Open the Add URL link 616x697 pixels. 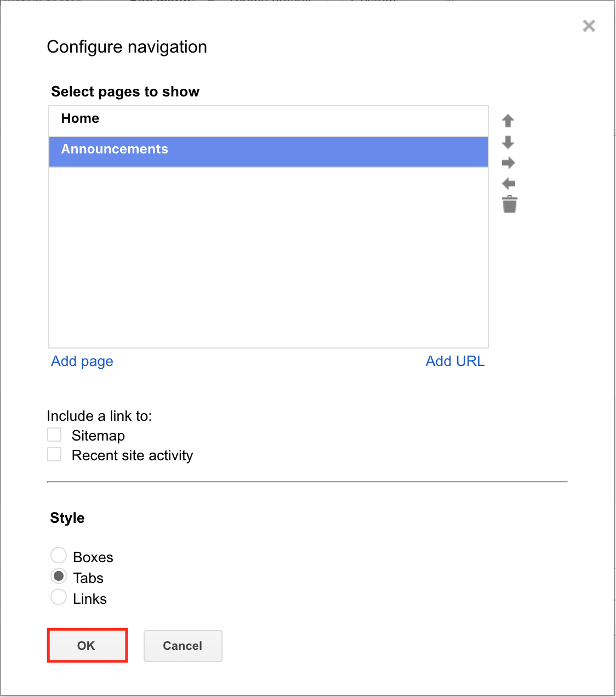click(x=455, y=361)
